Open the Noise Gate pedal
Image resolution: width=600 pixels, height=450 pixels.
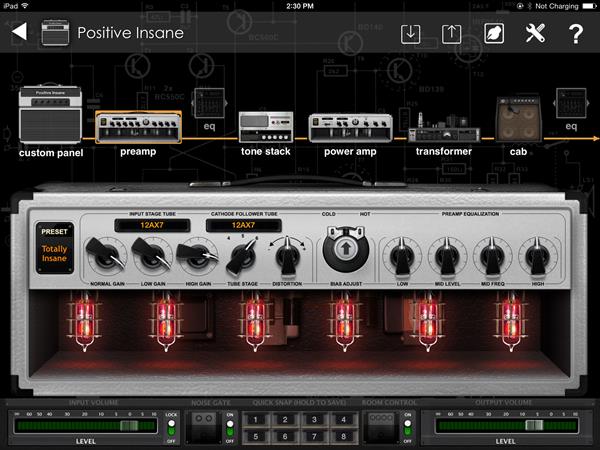204,427
